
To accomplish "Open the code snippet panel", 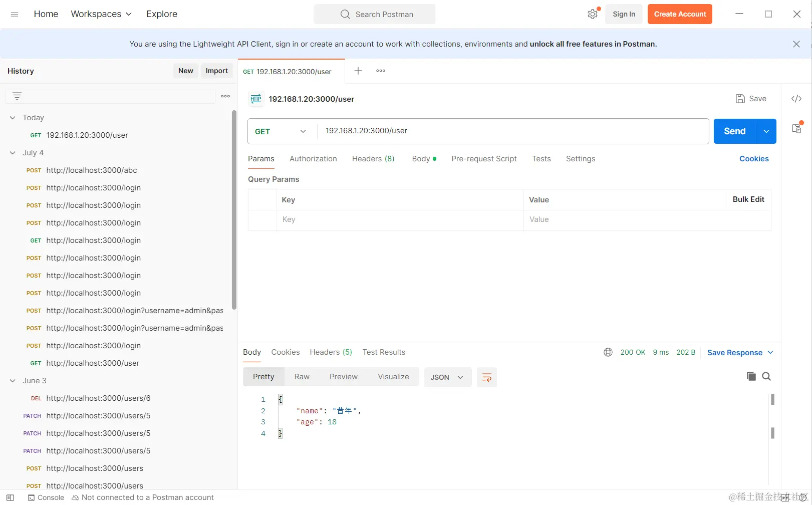I will tap(796, 99).
